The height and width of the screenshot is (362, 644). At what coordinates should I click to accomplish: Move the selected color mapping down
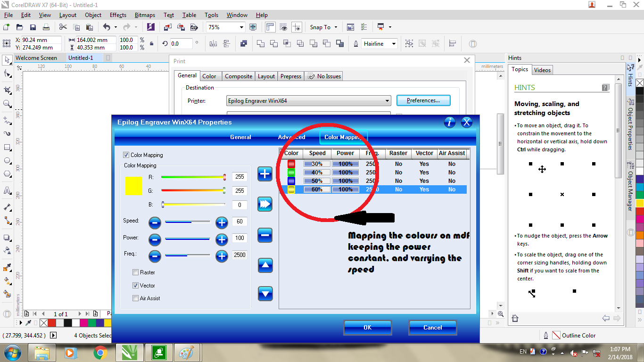[265, 294]
